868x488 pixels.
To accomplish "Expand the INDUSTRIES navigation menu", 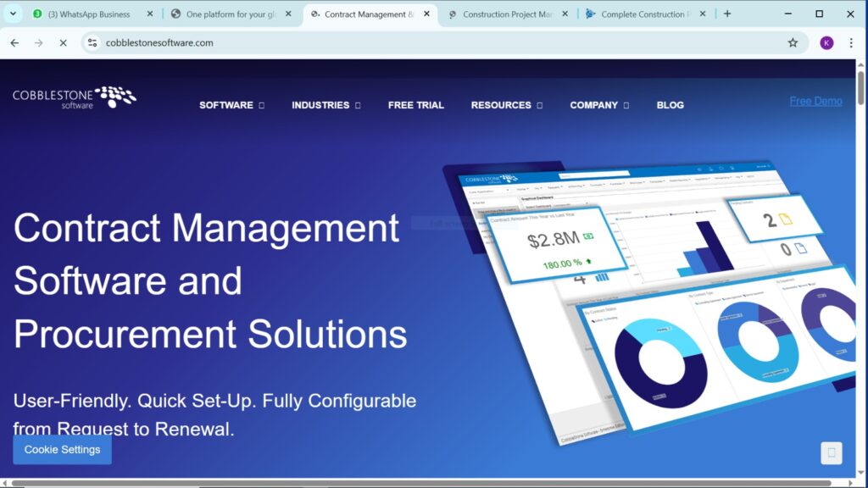I will pos(326,105).
